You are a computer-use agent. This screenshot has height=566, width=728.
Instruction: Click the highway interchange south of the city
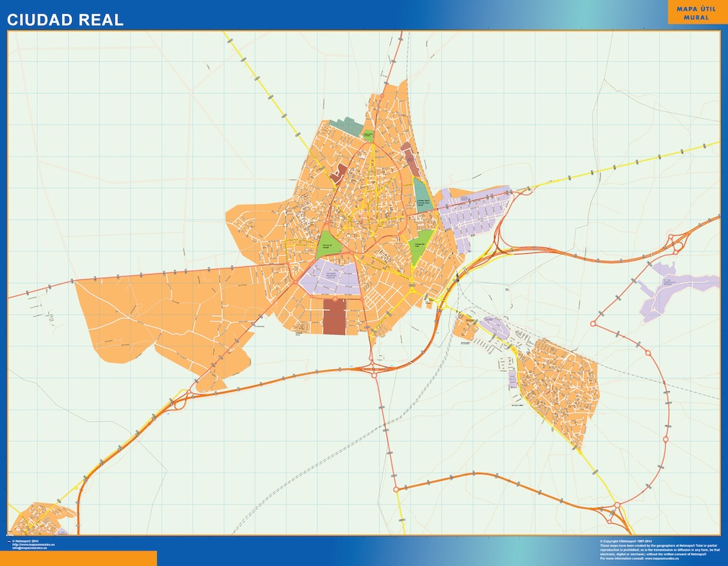coord(373,368)
